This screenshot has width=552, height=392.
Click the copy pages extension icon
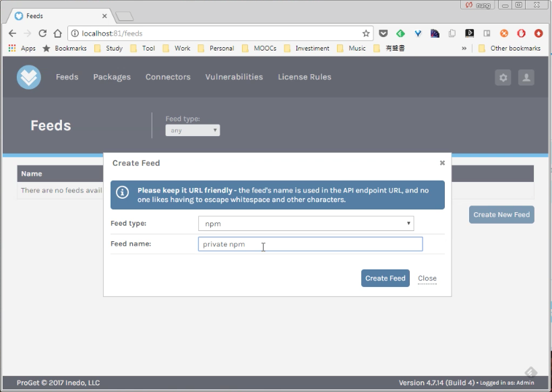pos(452,34)
